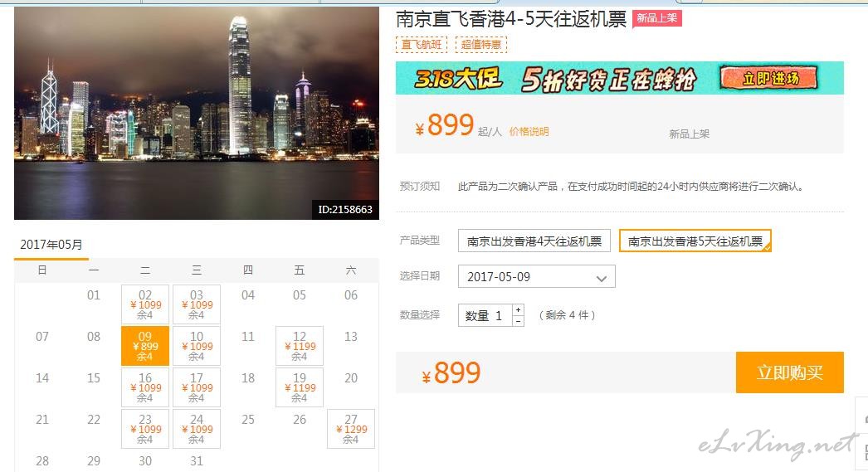The image size is (868, 472).
Task: Click the 2017年05月 month tab
Action: point(51,245)
